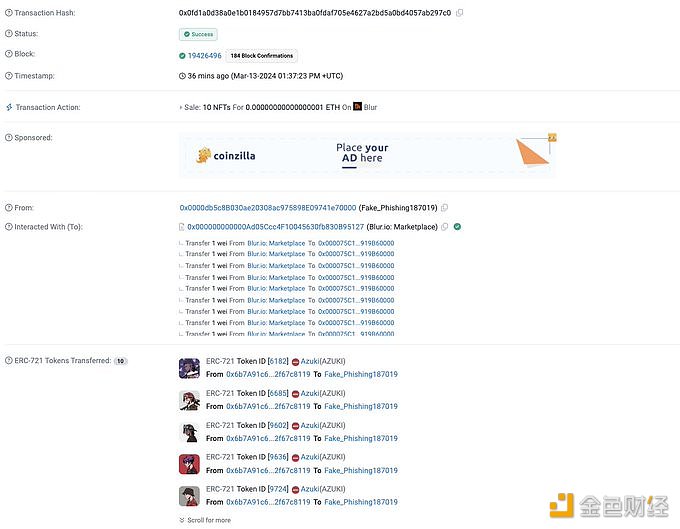Click the green check icon beside block 19426496

182,56
